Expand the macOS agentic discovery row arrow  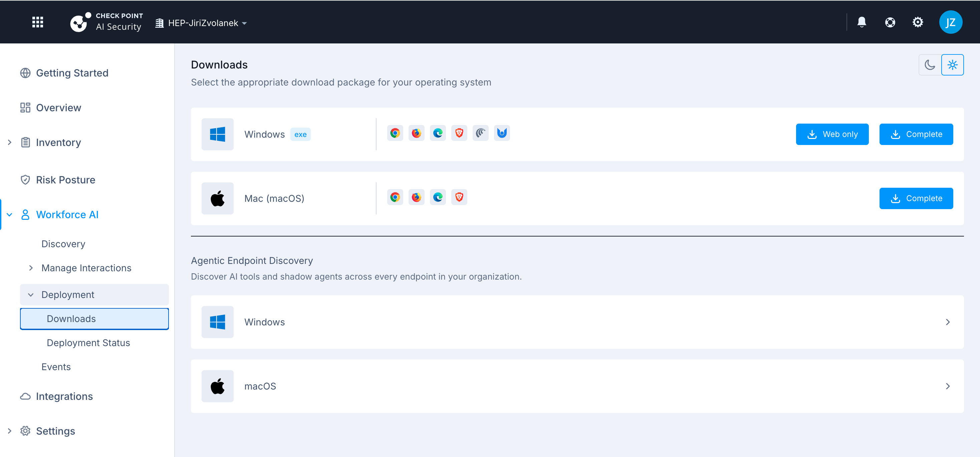(x=948, y=386)
